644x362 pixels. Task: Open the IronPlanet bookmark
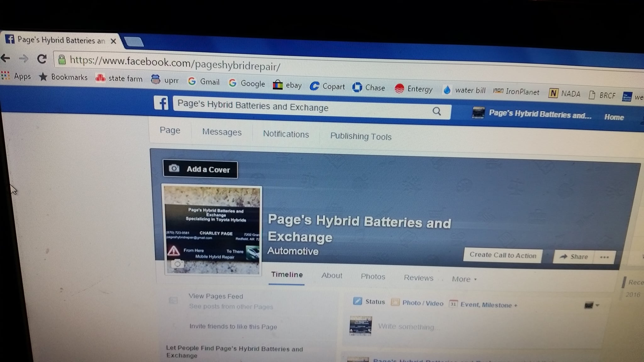pyautogui.click(x=516, y=92)
